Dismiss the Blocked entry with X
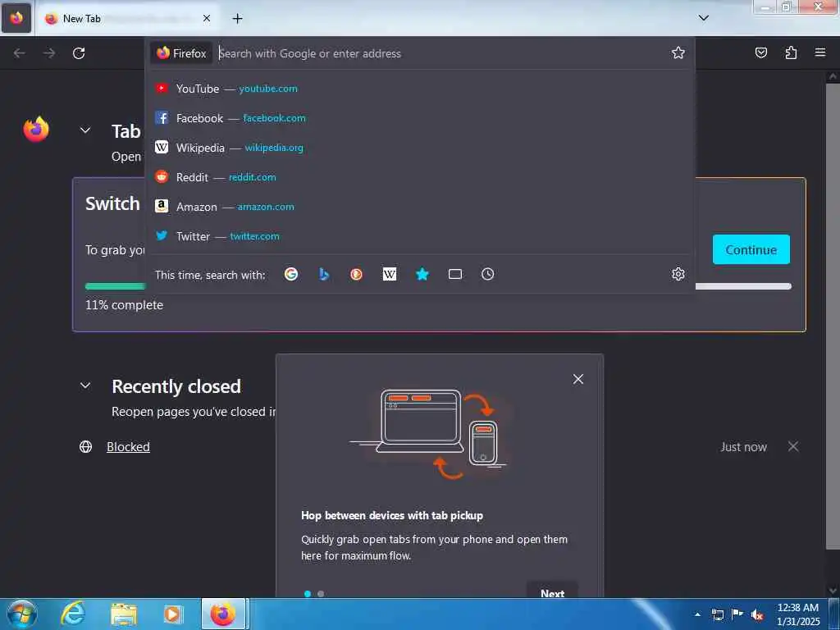840x630 pixels. [793, 446]
